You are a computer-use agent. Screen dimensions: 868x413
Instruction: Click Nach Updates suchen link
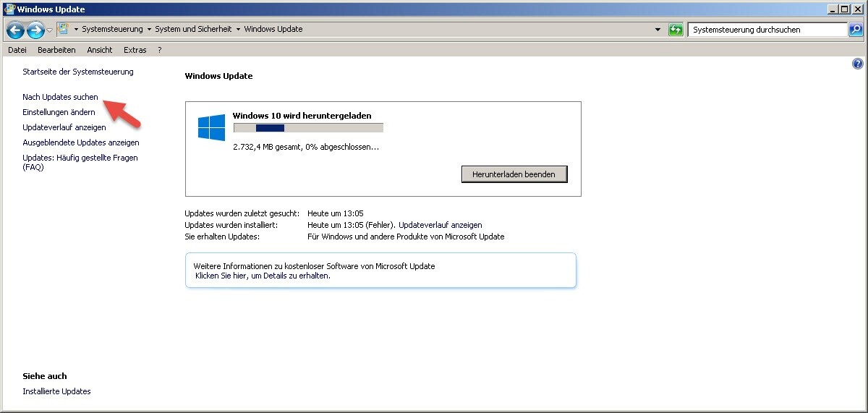click(60, 97)
